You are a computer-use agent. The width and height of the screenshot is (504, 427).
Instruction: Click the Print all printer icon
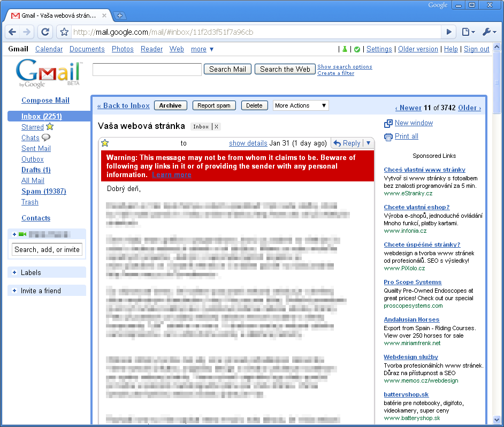pyautogui.click(x=388, y=136)
